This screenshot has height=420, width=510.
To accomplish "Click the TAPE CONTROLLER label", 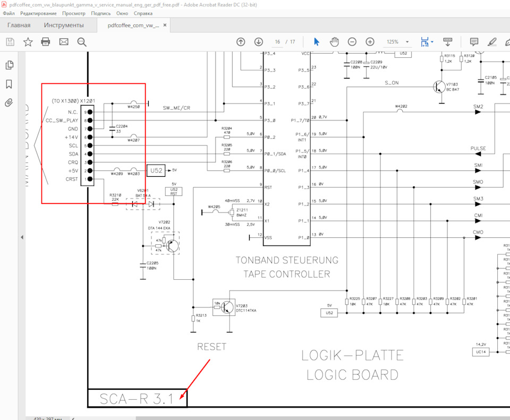I will 287,274.
